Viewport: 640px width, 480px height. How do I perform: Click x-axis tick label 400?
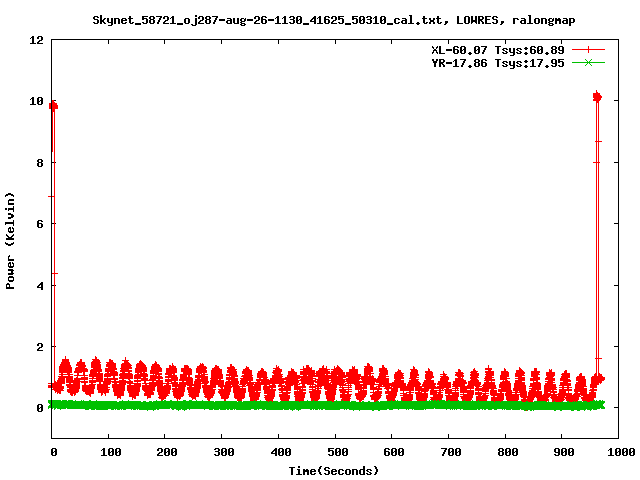(281, 452)
